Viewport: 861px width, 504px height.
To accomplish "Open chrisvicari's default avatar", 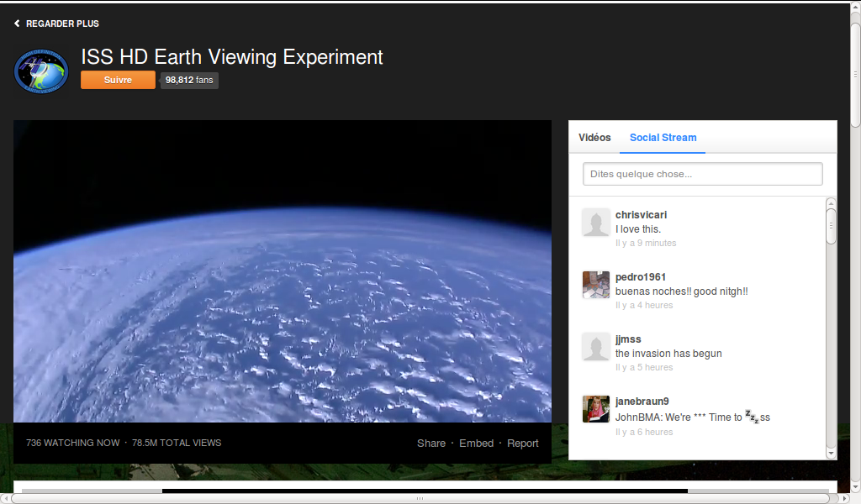I will pos(595,223).
